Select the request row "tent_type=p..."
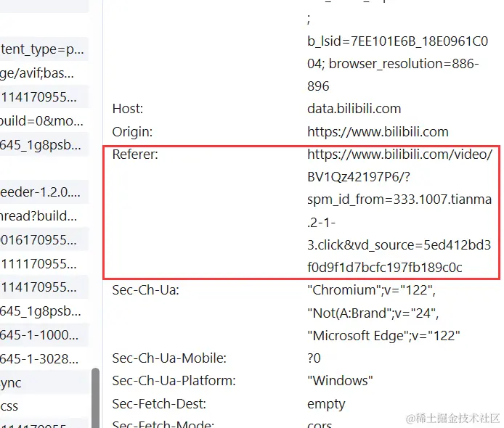504x428 pixels. pyautogui.click(x=44, y=49)
